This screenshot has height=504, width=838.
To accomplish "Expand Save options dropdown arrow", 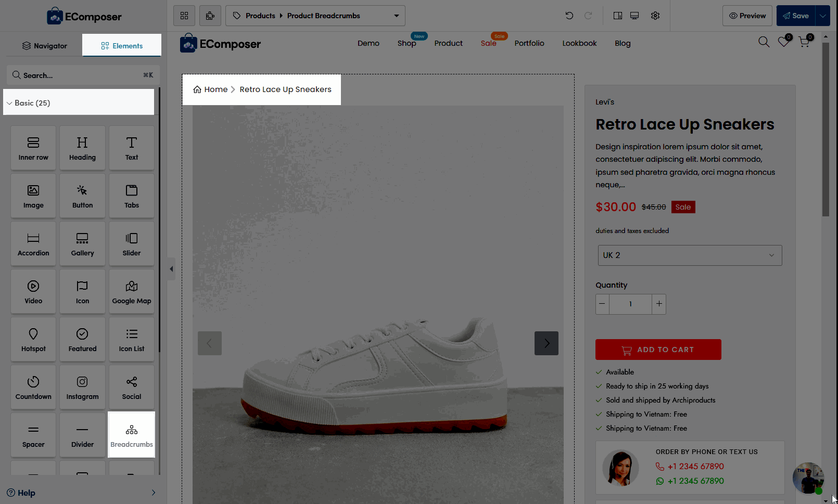I will [x=823, y=16].
